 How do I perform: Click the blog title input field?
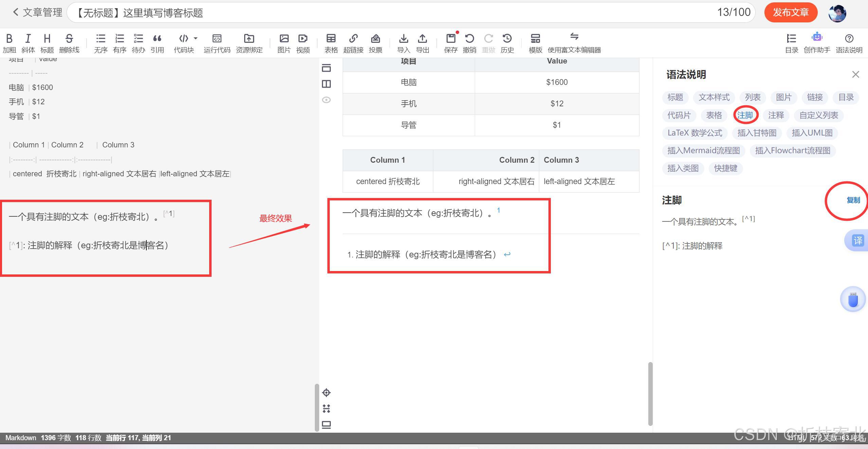point(411,13)
